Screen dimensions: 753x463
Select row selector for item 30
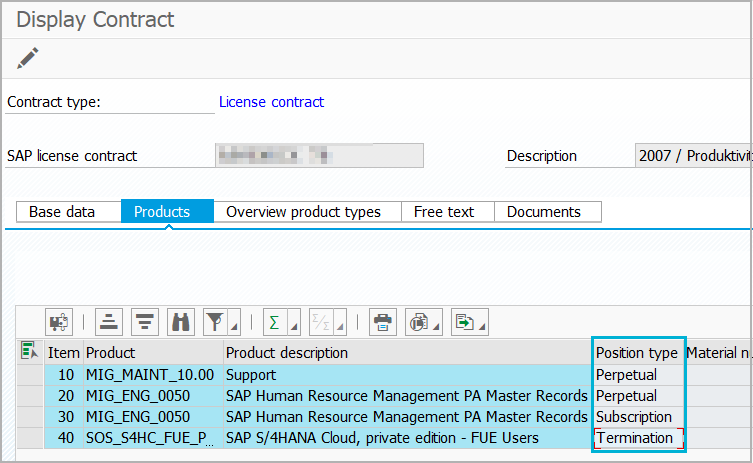[30, 417]
